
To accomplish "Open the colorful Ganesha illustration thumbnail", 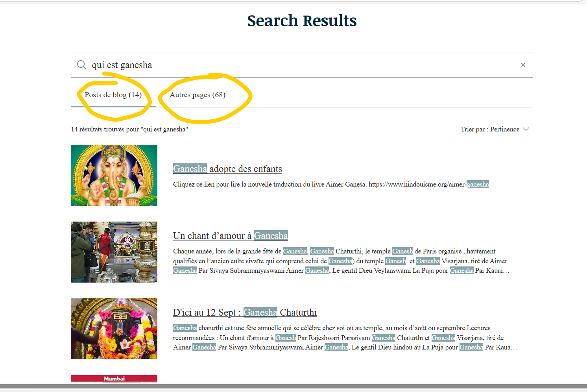I will point(114,175).
